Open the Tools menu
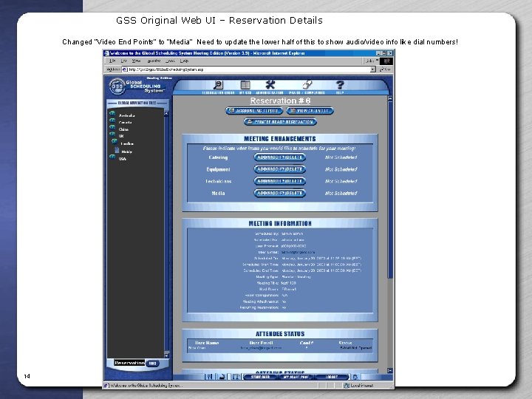The height and width of the screenshot is (399, 532). coord(171,61)
